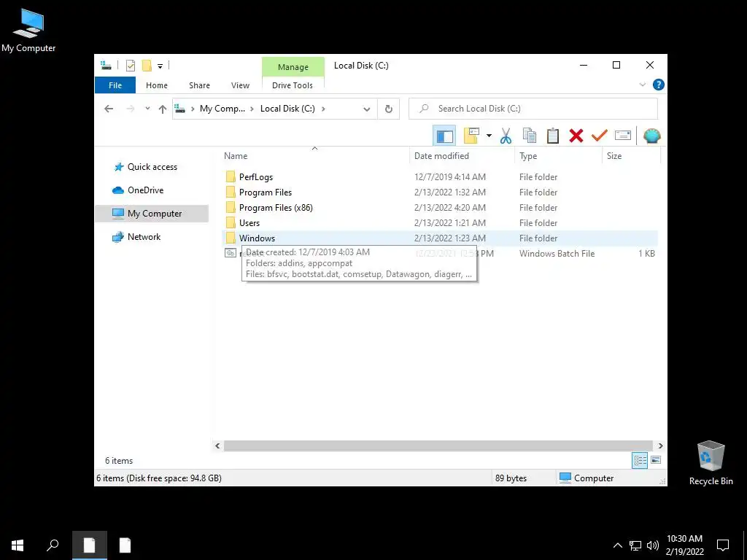Switch to large thumbnails view icon
This screenshot has height=560, width=747.
tap(656, 460)
